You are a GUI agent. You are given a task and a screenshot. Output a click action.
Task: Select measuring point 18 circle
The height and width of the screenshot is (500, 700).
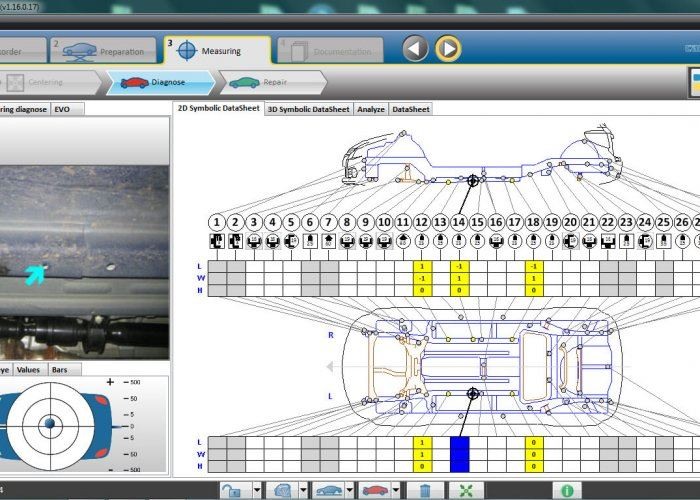pos(533,222)
